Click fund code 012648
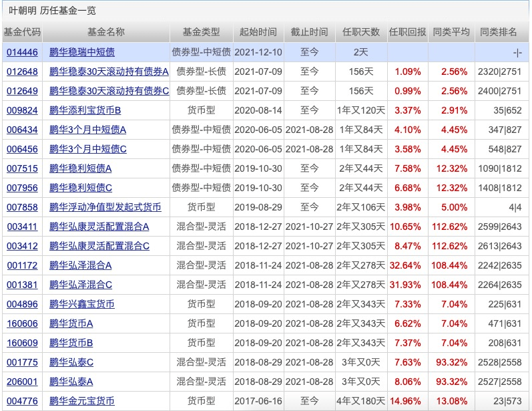The width and height of the screenshot is (532, 411). [22, 72]
